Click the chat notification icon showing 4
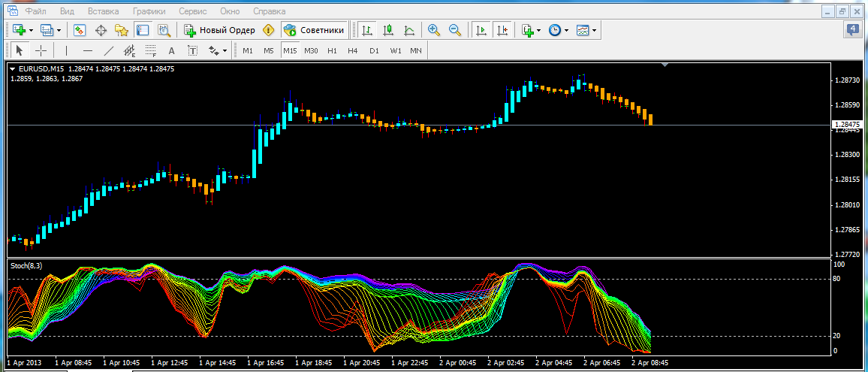The width and height of the screenshot is (868, 372). click(852, 31)
